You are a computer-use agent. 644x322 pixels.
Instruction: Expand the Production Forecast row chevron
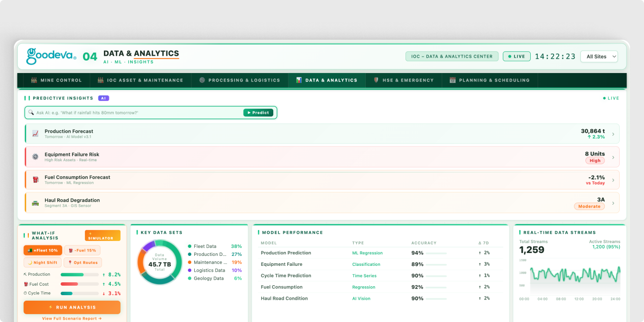[613, 134]
